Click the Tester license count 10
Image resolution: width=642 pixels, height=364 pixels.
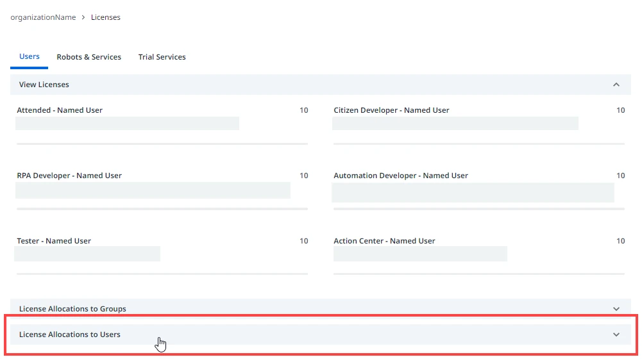pos(304,241)
